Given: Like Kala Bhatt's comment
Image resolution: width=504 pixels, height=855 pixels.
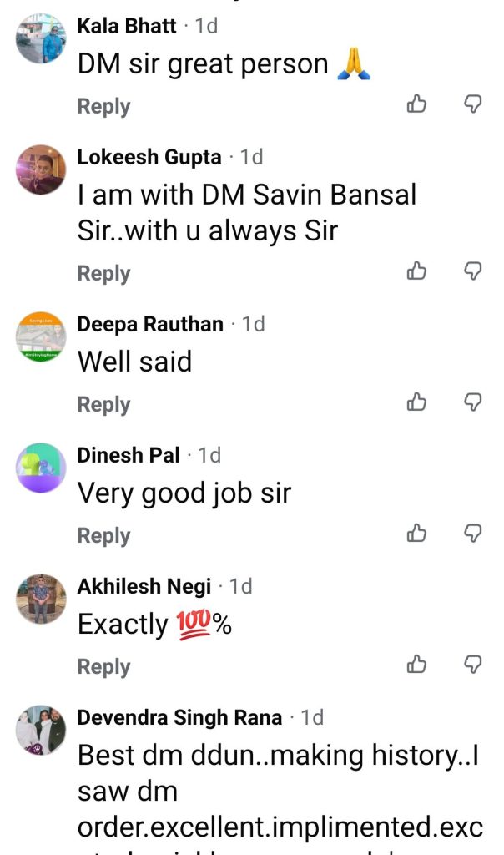Looking at the screenshot, I should pos(417,103).
